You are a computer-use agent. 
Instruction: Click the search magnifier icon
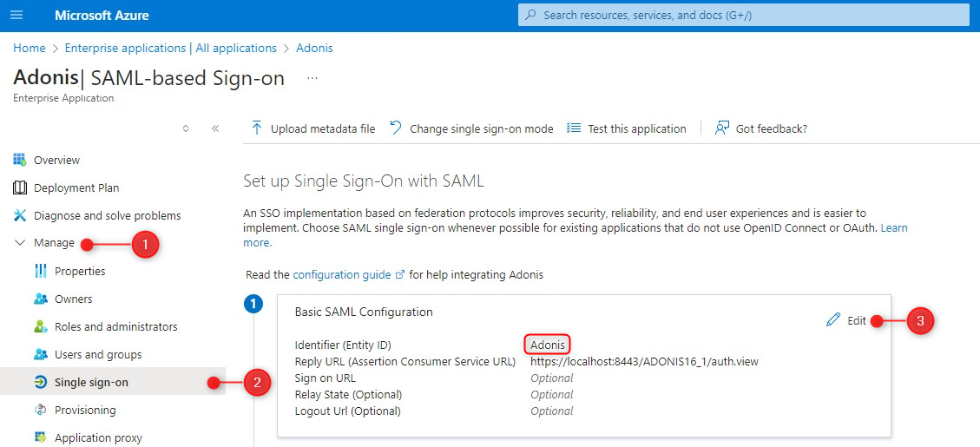pyautogui.click(x=530, y=15)
